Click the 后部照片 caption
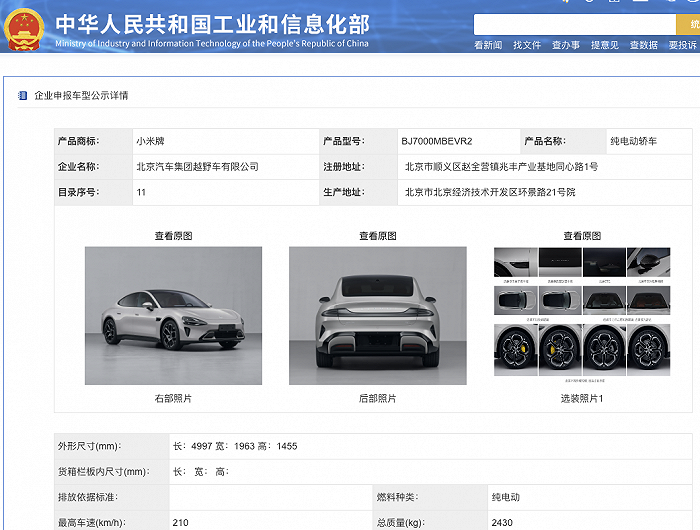The image size is (700, 530). click(378, 398)
